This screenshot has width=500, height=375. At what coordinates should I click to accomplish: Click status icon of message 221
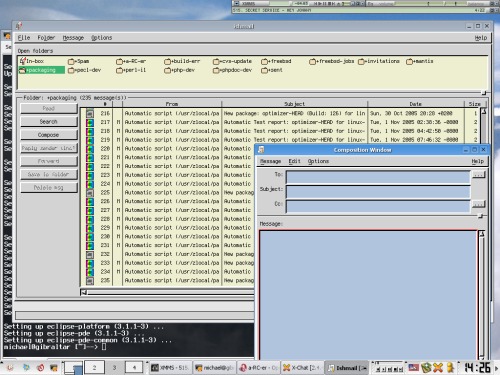(90, 158)
